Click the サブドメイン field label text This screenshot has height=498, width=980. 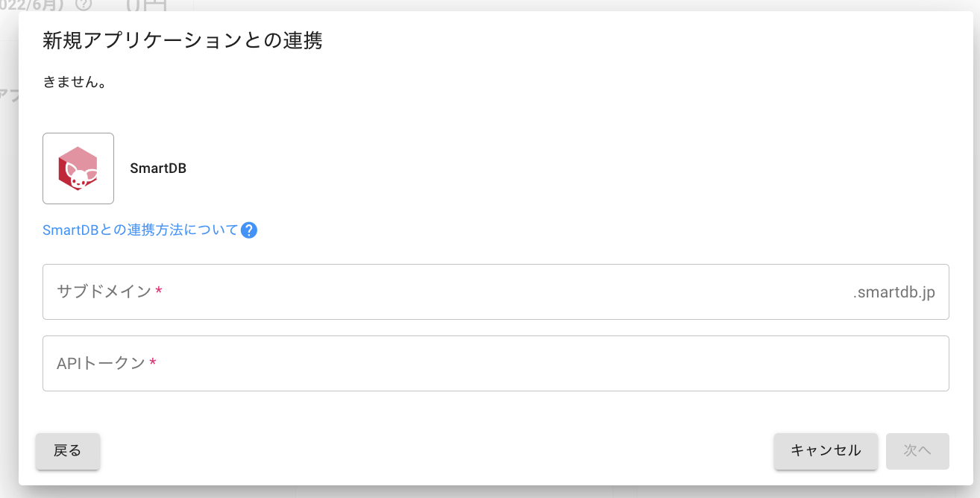coord(104,291)
